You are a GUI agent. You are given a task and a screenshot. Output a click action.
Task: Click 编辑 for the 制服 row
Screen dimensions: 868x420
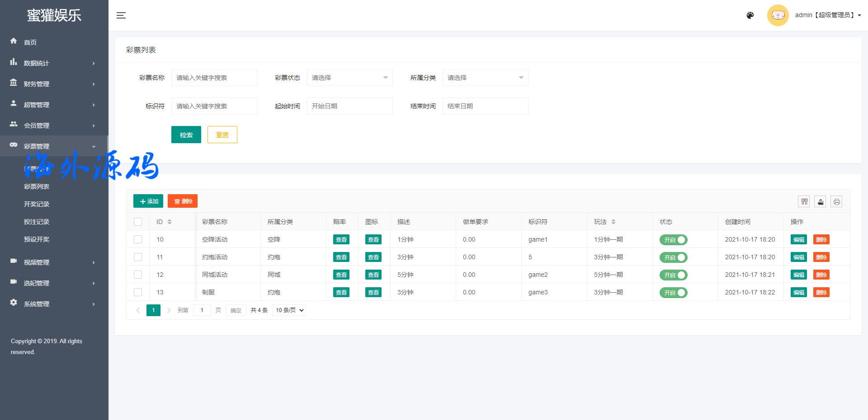[798, 292]
